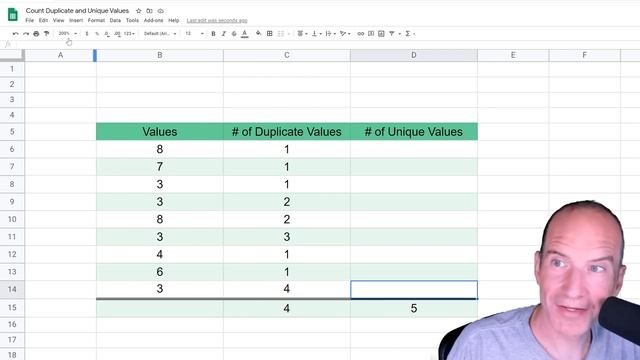This screenshot has width=640, height=360.
Task: Decrease decimal places
Action: pos(107,34)
